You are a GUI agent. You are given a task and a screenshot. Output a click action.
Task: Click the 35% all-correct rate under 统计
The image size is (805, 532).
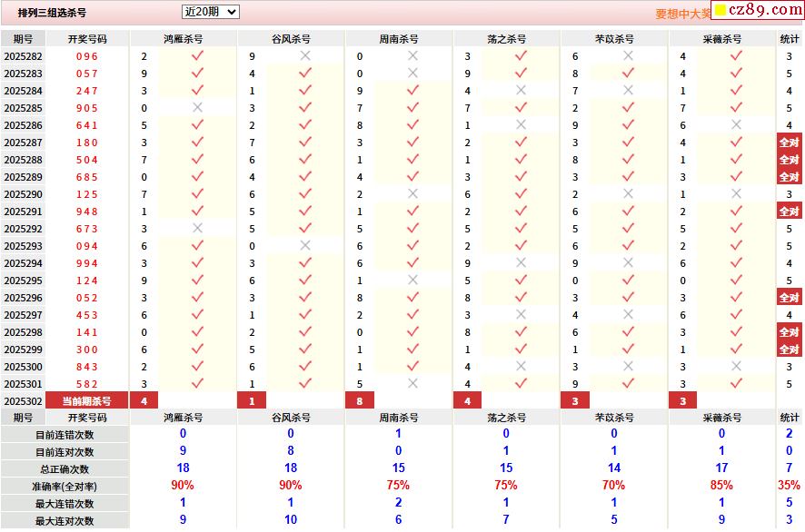[789, 486]
